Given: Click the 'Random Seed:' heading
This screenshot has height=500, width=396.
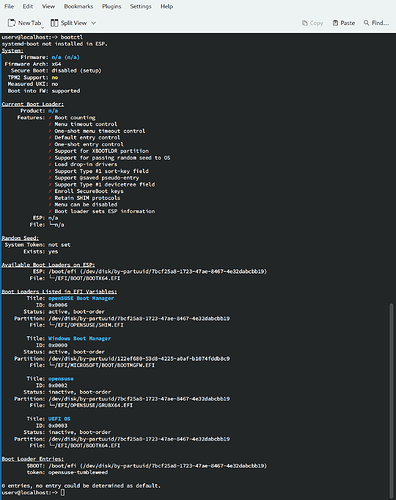Looking at the screenshot, I should click(20, 238).
